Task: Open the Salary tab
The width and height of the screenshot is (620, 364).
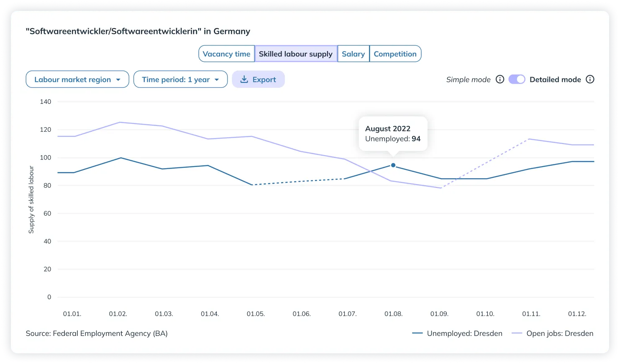Action: click(353, 54)
